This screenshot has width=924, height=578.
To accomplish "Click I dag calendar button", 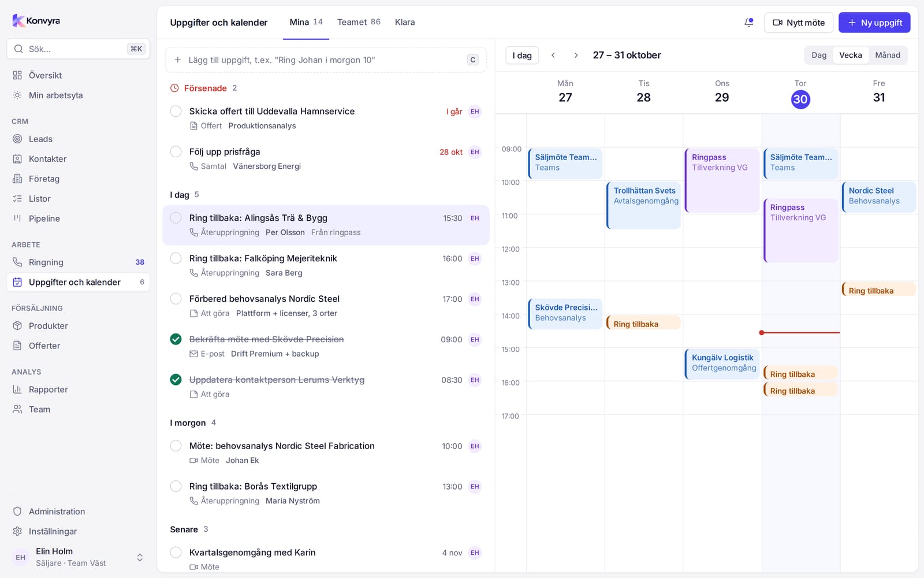I will point(522,55).
